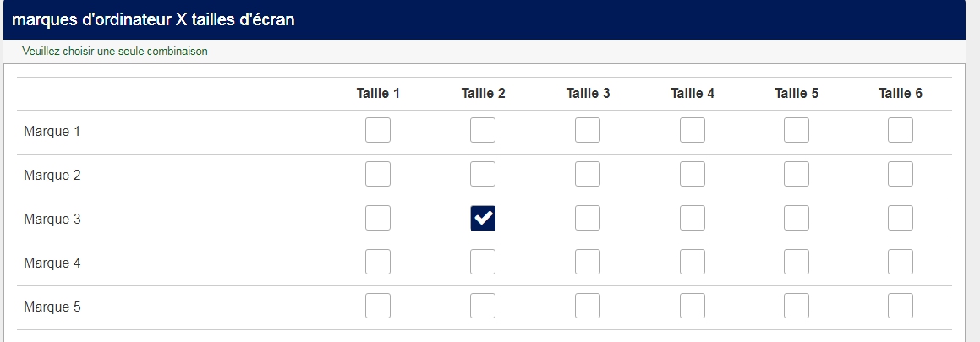
Task: Check Marque 4 Taille 2 box
Action: [483, 263]
